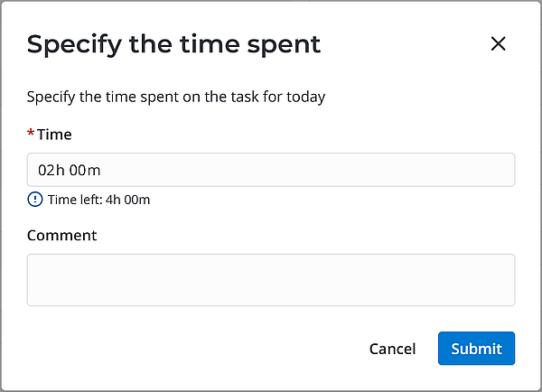Focus the empty Comment area
Screen dimensions: 542x392
coord(271,280)
